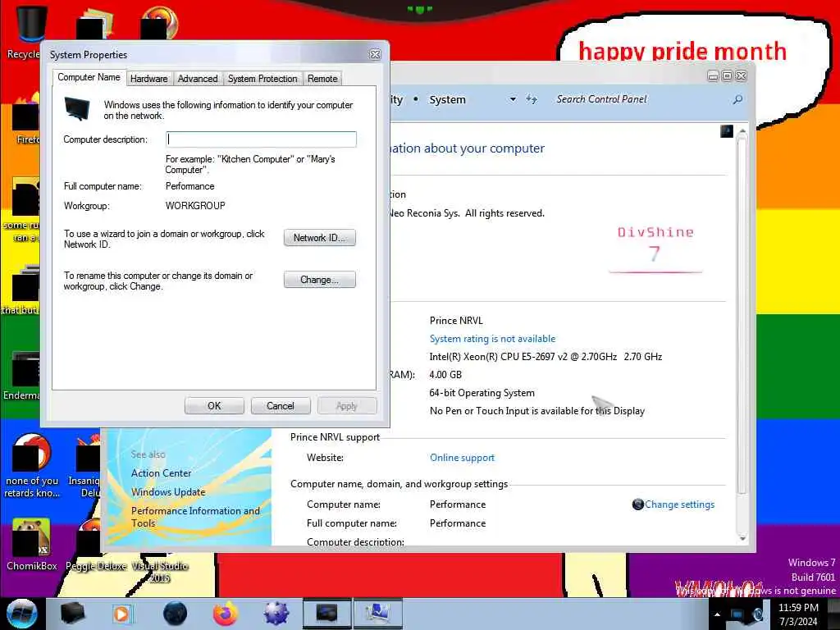
Task: Select the 'Prince NRVL' manufacturer text
Action: (x=456, y=321)
